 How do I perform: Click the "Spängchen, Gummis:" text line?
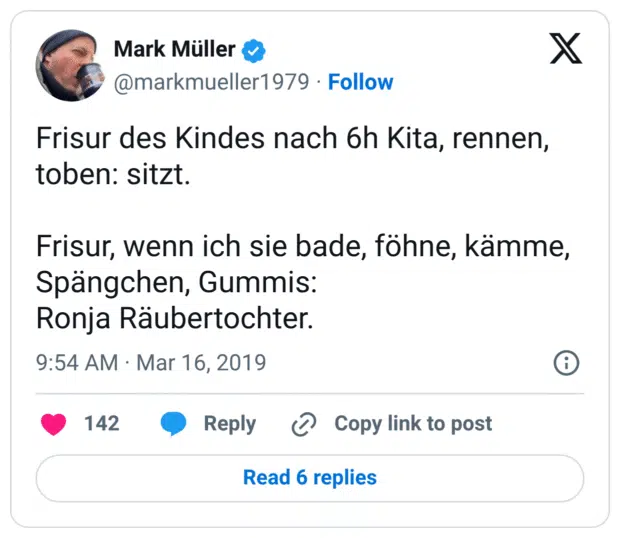176,283
